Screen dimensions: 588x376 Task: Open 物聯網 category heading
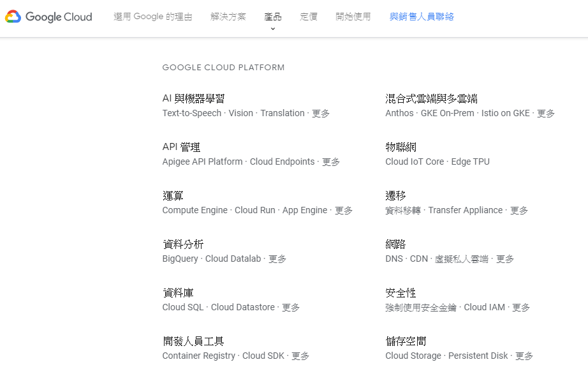[x=401, y=147]
